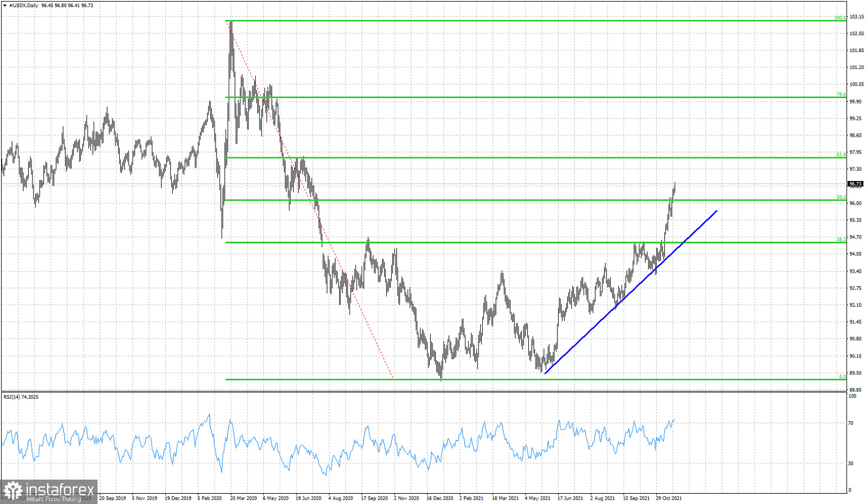Click the RSI scale 30 label

pyautogui.click(x=851, y=464)
